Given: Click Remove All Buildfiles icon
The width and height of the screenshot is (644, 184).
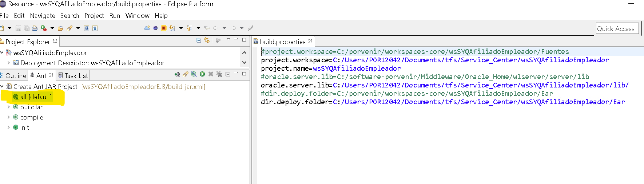Looking at the screenshot, I should (219, 74).
